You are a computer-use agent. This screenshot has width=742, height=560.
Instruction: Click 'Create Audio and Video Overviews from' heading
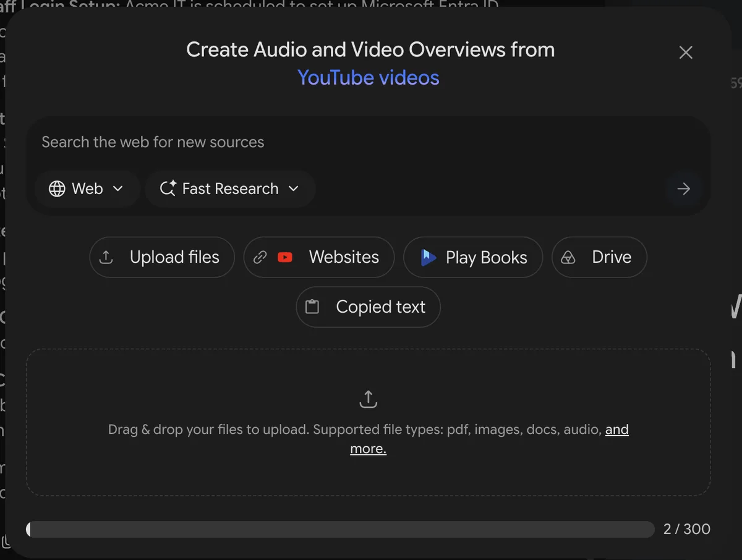click(370, 50)
